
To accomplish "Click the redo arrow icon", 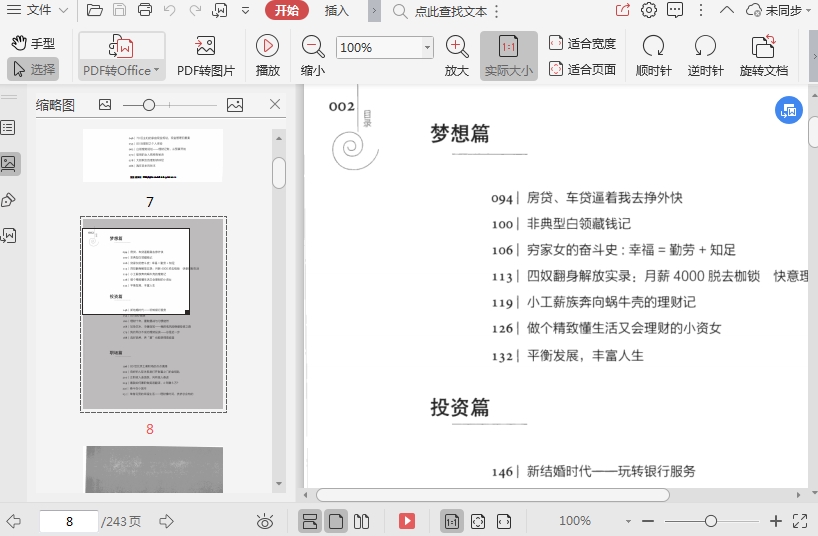I will pyautogui.click(x=195, y=10).
